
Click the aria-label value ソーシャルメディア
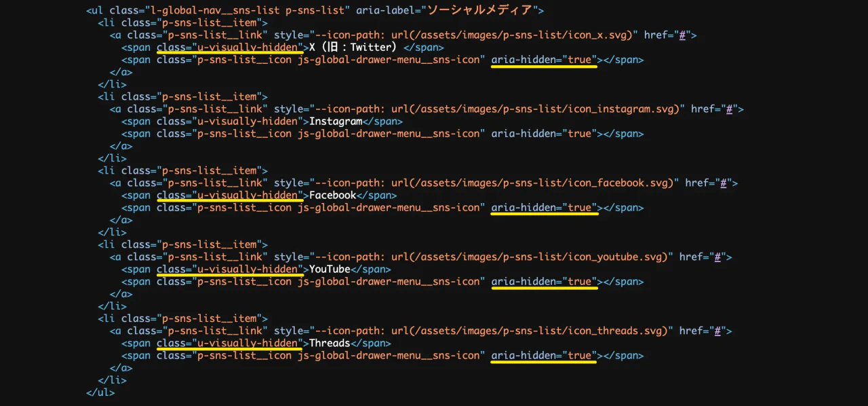coord(479,10)
